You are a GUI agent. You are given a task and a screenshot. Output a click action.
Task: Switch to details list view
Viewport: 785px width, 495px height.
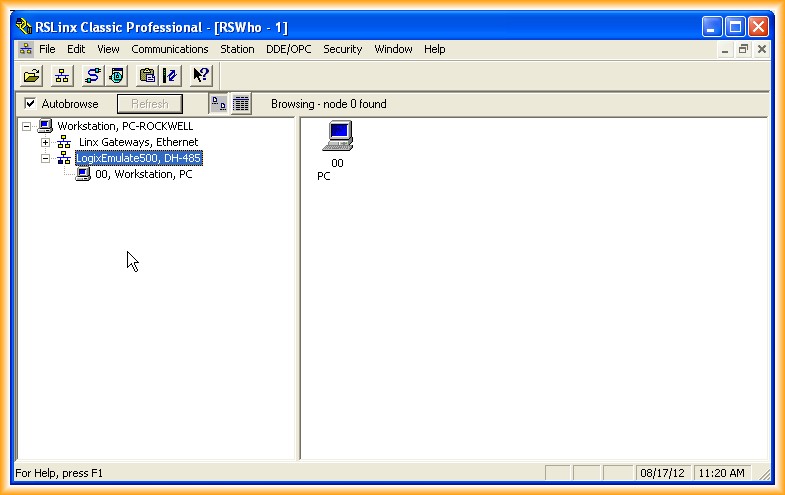(x=241, y=104)
